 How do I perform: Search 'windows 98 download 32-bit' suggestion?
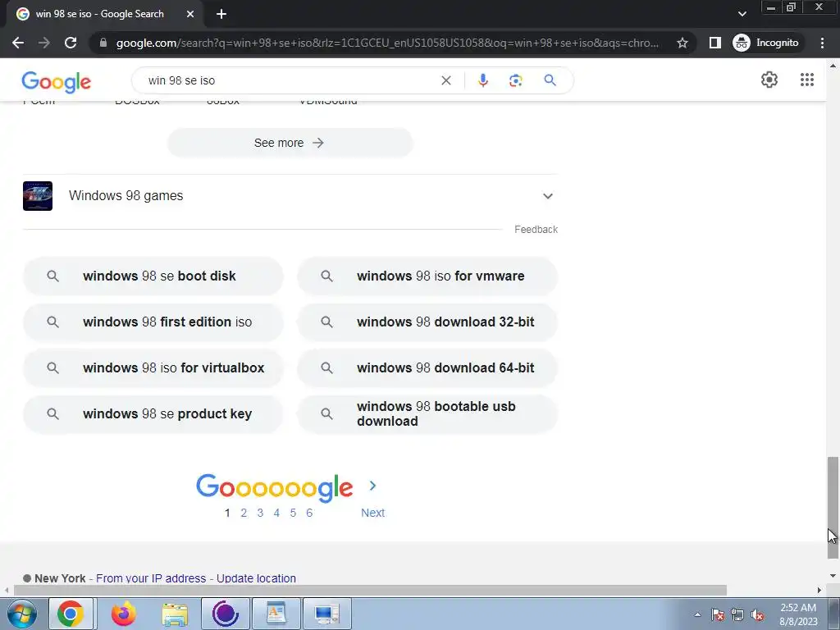coord(427,322)
